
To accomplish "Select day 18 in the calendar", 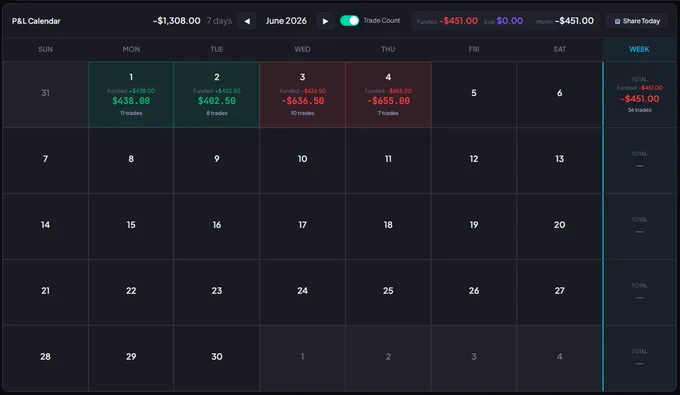I will point(388,225).
